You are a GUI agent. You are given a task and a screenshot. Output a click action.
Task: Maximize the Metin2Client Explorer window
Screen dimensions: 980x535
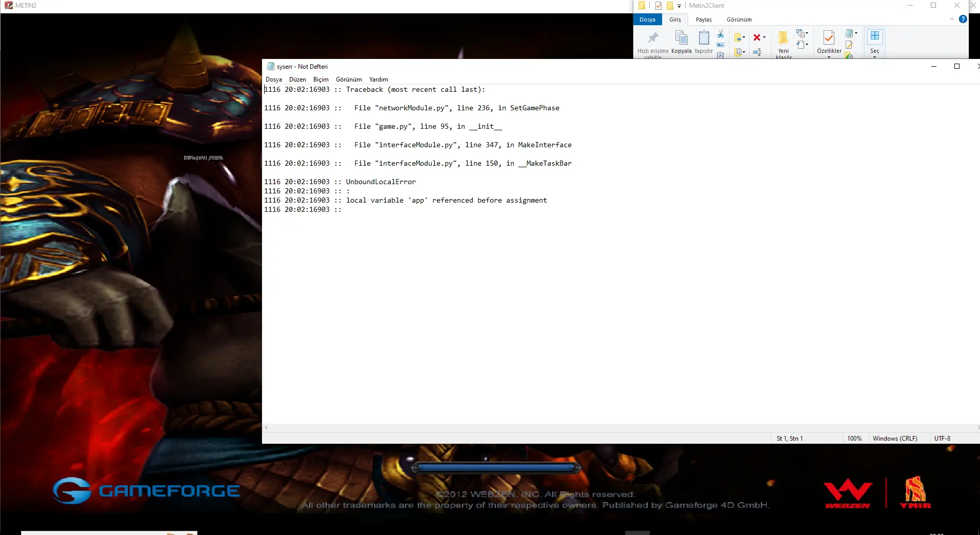[x=933, y=5]
